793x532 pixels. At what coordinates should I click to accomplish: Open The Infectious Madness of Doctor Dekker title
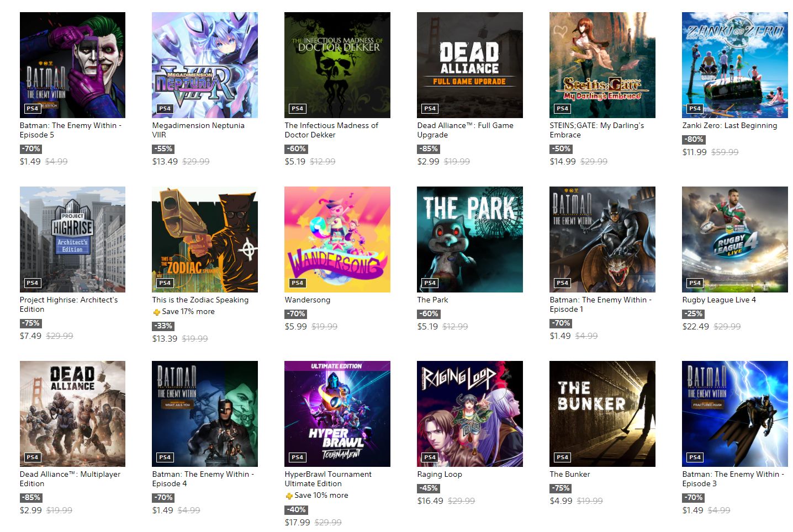point(331,130)
